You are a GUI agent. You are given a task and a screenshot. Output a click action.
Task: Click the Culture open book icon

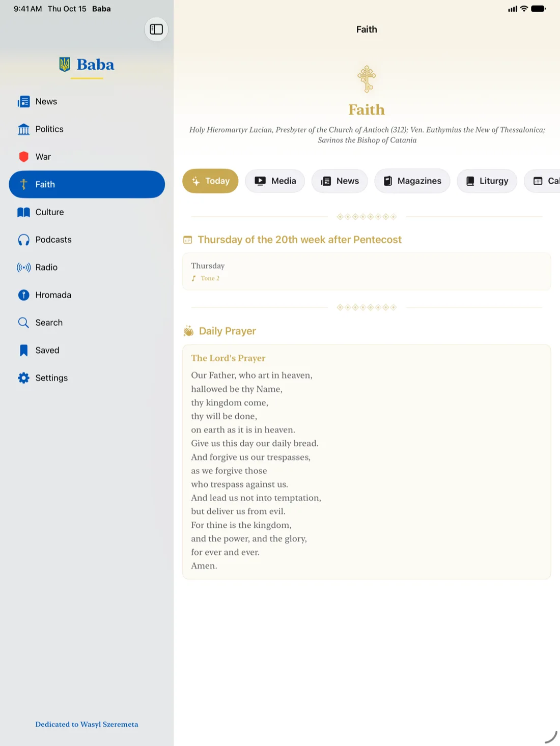(x=23, y=212)
